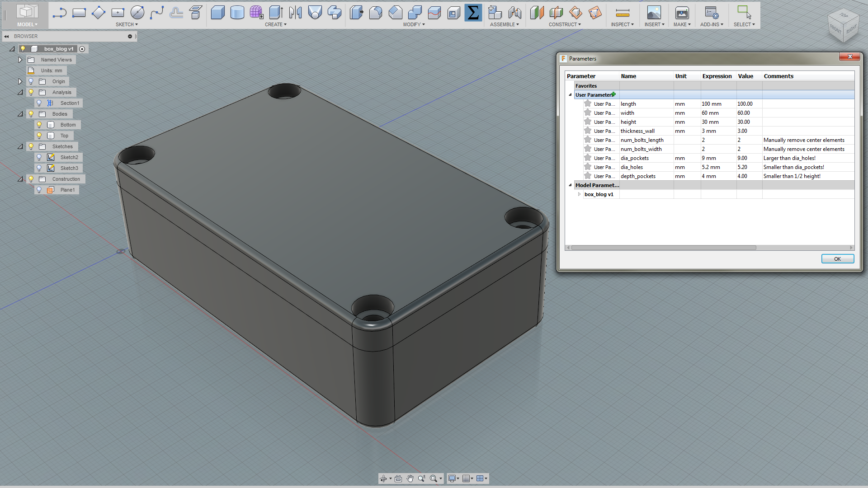Select the Fillet modify tool
Screen dimensions: 868x488
click(x=375, y=13)
